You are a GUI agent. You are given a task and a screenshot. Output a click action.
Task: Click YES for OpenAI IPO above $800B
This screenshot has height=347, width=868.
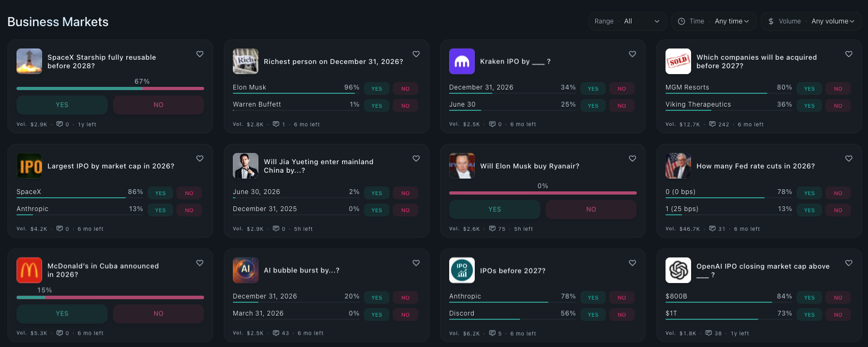point(809,297)
